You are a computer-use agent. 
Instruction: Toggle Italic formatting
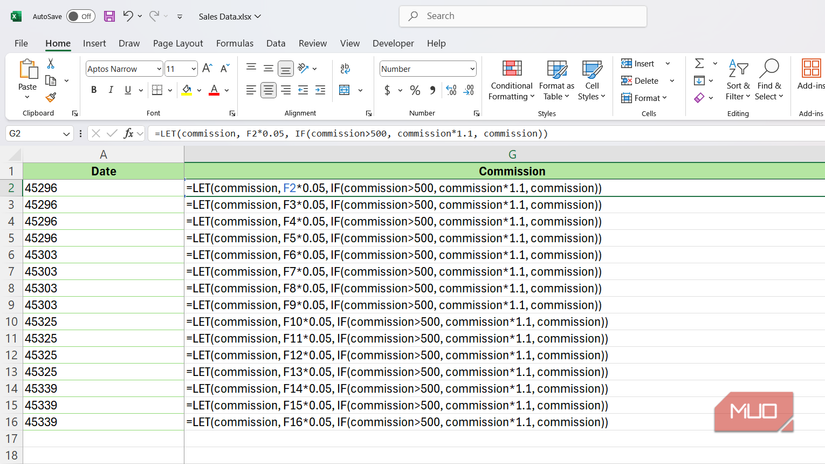tap(111, 91)
